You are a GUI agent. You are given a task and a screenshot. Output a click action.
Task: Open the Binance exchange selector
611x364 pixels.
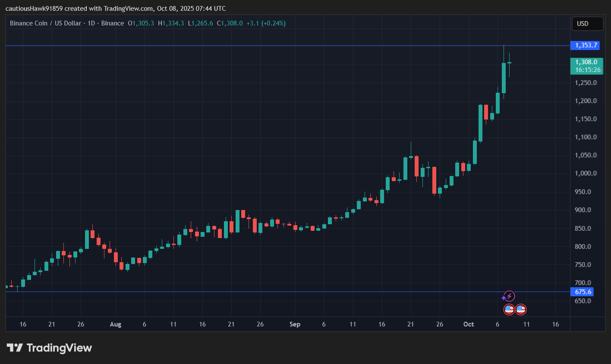(x=113, y=23)
